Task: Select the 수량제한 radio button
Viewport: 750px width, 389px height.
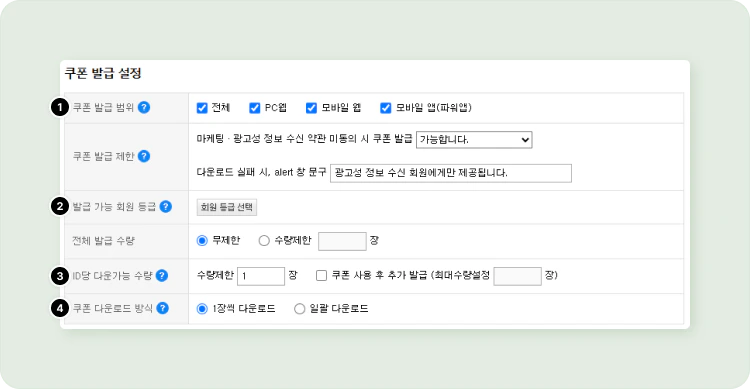Action: 264,241
